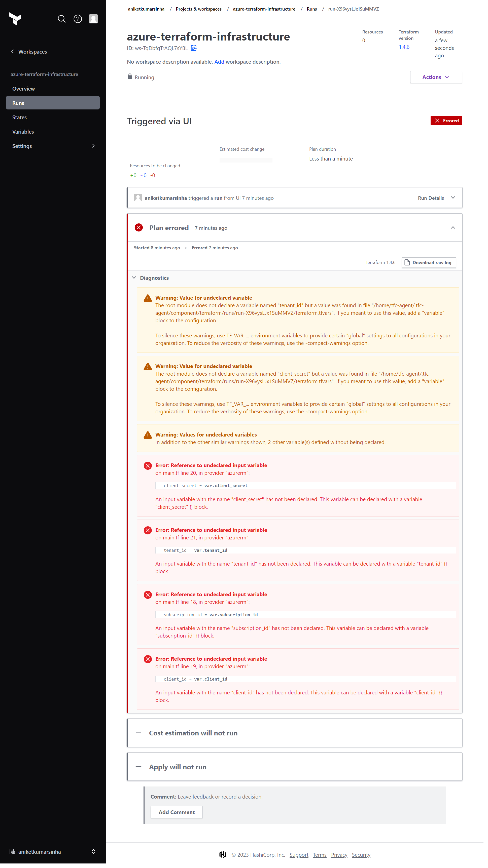488x868 pixels.
Task: Open the Overview sidebar item
Action: point(53,89)
